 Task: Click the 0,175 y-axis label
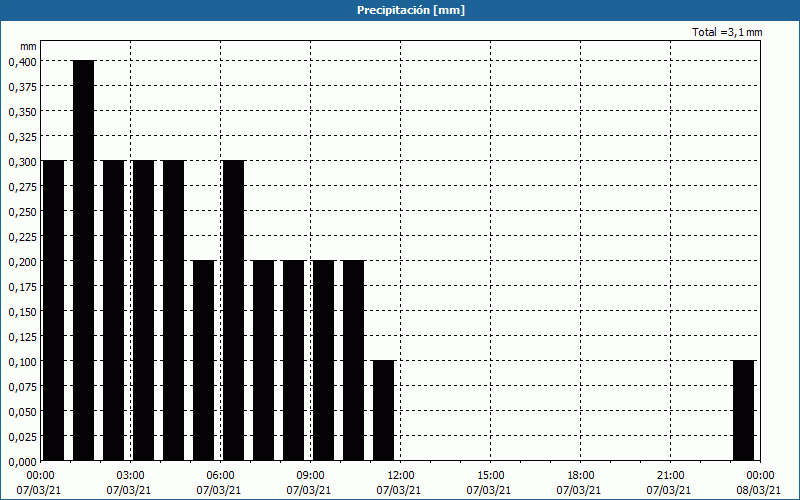point(22,287)
